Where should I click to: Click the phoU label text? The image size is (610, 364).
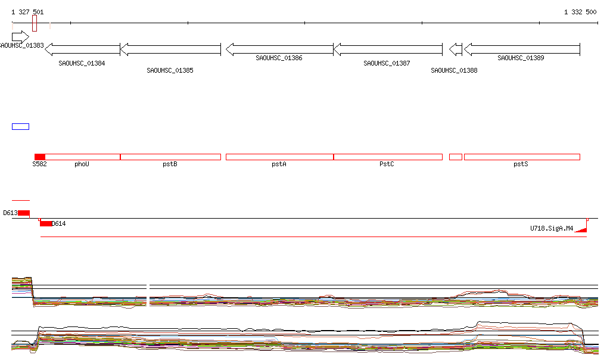point(82,164)
